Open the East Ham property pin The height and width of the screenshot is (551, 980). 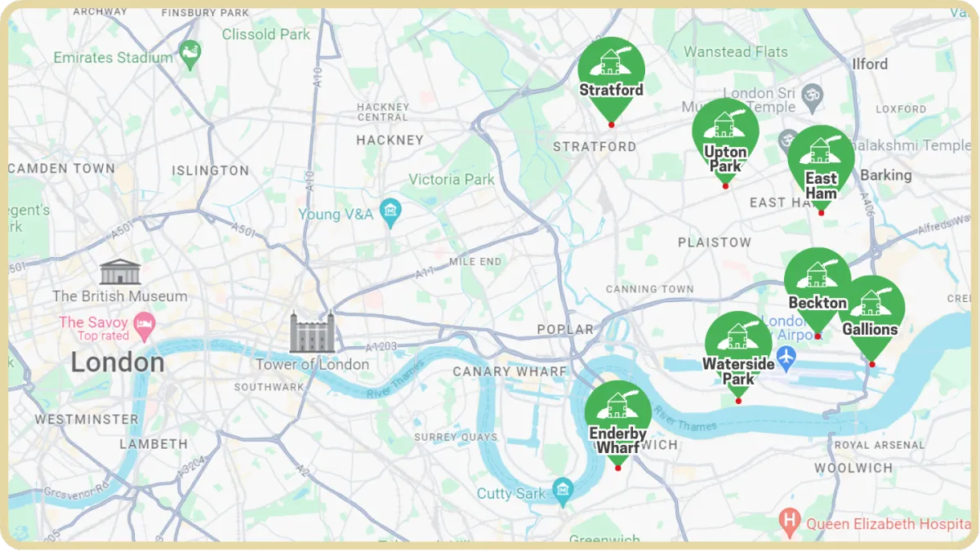click(821, 169)
